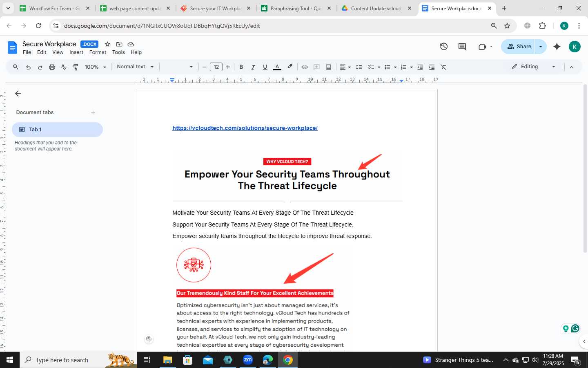Undo the last action

[x=28, y=67]
